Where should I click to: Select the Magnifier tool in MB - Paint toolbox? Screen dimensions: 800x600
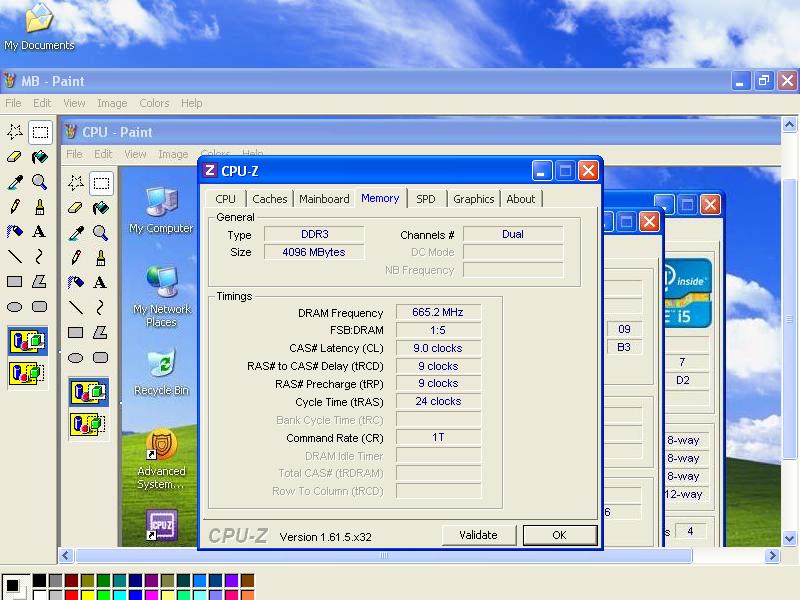(39, 182)
